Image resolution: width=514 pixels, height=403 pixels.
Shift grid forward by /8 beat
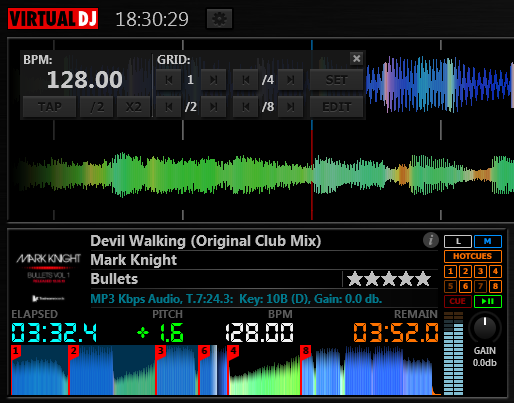click(290, 107)
